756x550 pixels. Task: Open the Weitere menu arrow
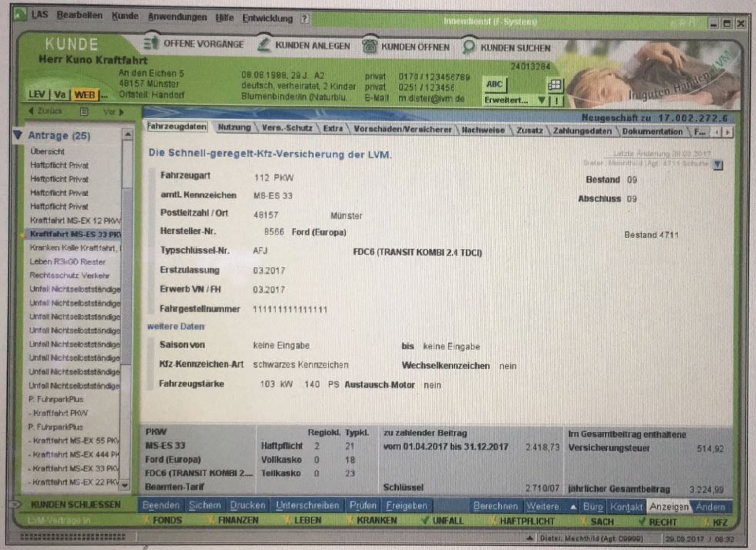pyautogui.click(x=573, y=507)
